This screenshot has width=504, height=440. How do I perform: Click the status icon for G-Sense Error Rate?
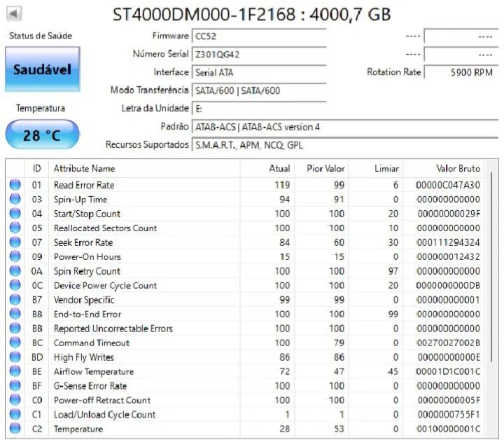[15, 385]
